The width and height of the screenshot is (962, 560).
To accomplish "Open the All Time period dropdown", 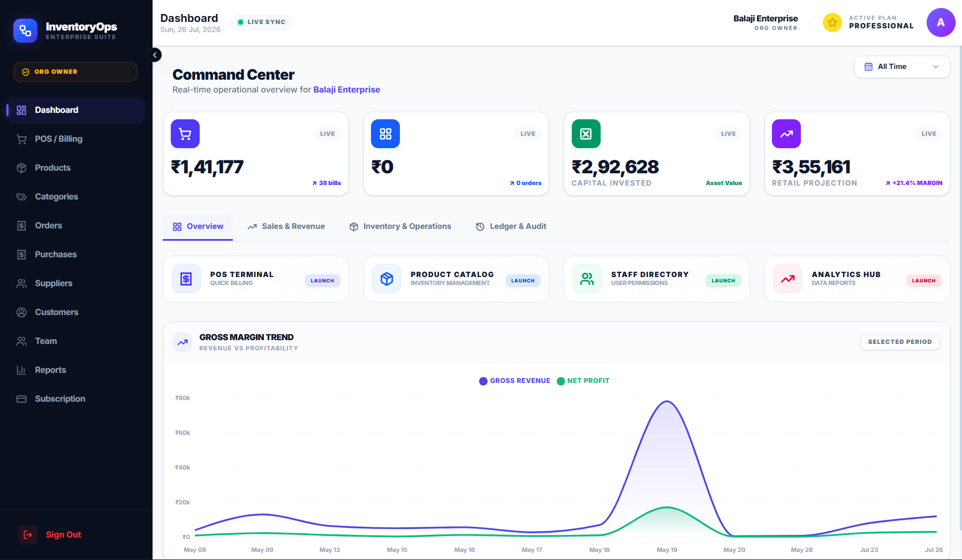I will [902, 67].
